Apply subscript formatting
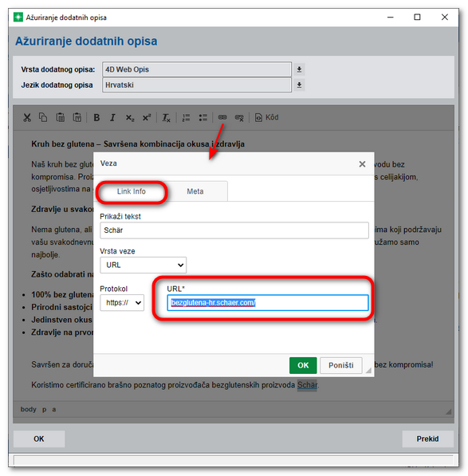The height and width of the screenshot is (476, 468). click(x=130, y=117)
